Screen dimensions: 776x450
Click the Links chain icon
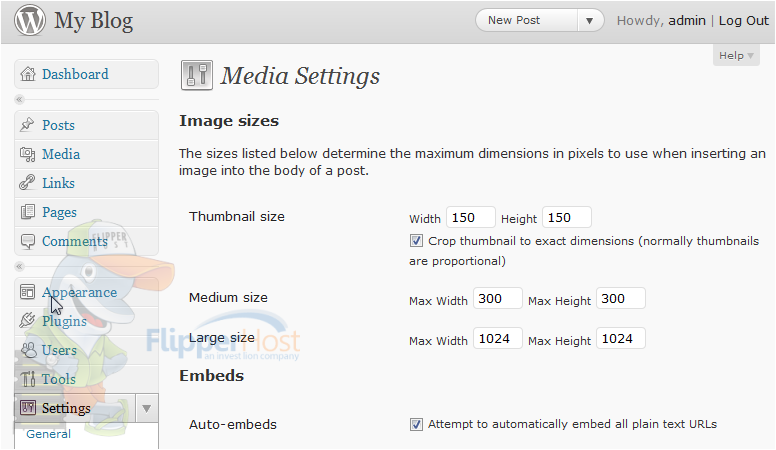pos(27,183)
